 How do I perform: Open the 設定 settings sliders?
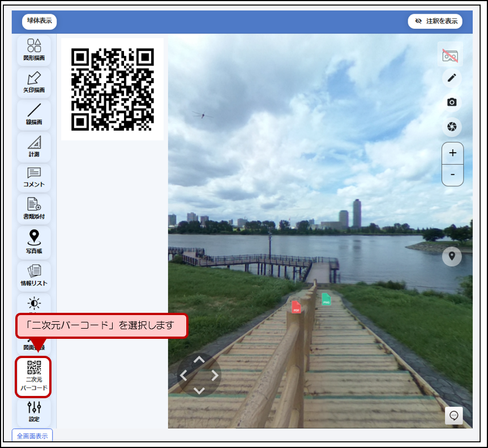34,412
